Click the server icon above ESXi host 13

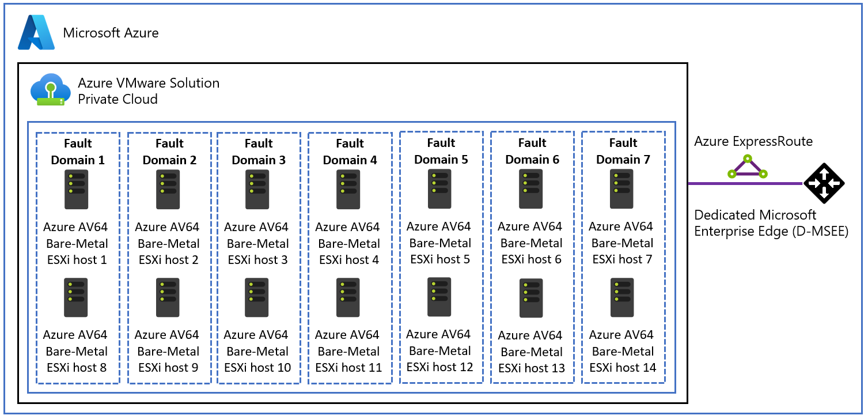pyautogui.click(x=531, y=298)
